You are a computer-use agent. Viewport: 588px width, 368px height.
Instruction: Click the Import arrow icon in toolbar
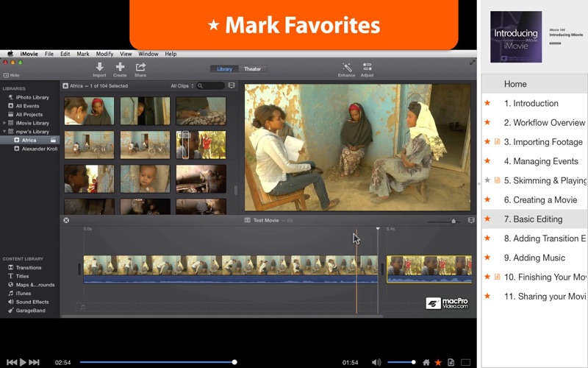coord(99,67)
